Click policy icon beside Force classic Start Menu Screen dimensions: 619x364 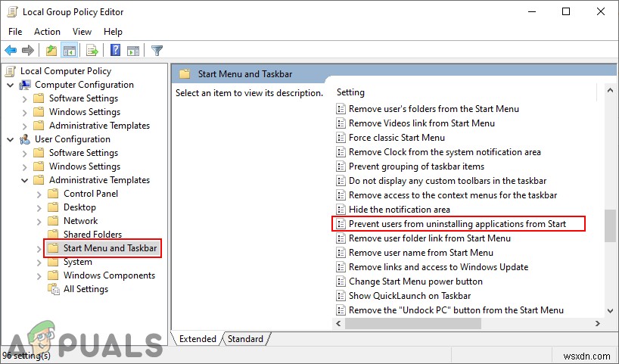tap(341, 138)
